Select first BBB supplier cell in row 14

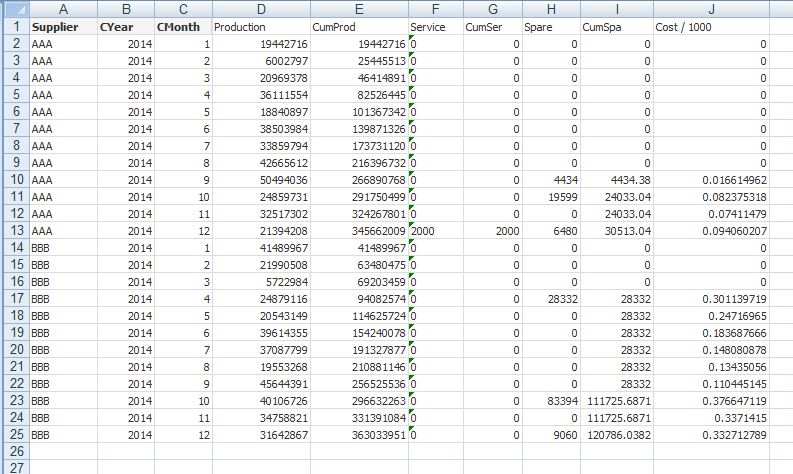(63, 248)
